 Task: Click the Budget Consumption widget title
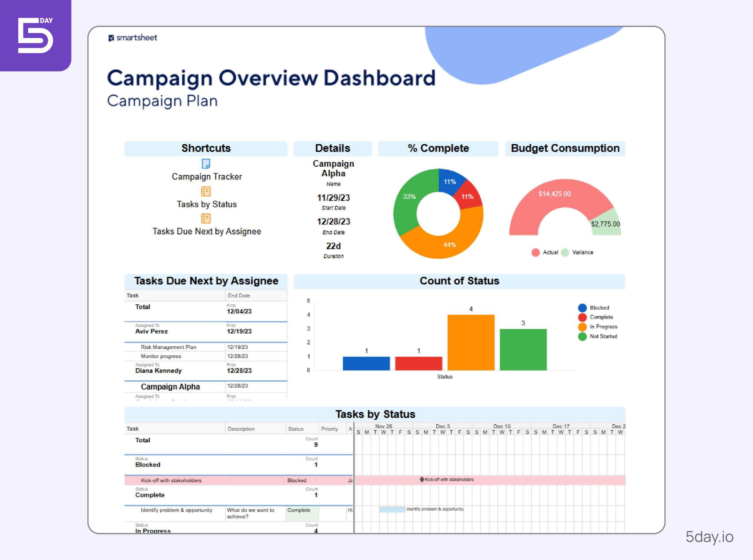pyautogui.click(x=565, y=148)
